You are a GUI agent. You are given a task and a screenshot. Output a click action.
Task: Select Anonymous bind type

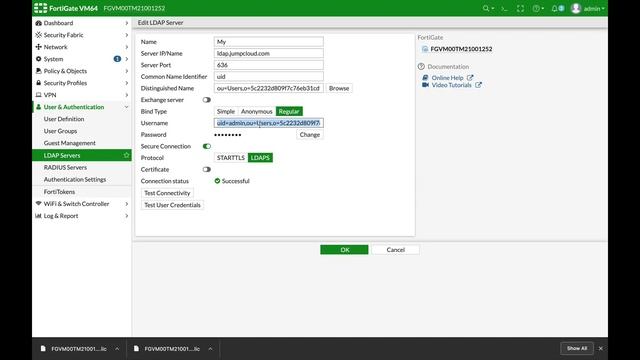[x=256, y=111]
